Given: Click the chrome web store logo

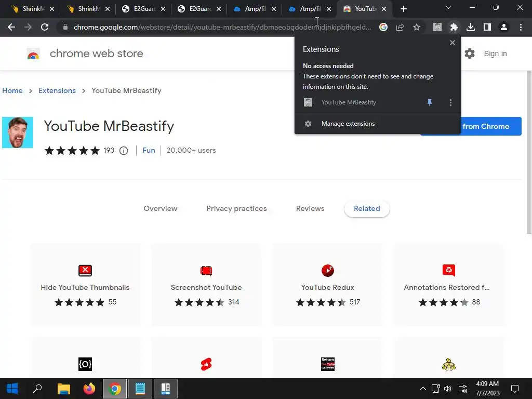Looking at the screenshot, I should pos(33,54).
